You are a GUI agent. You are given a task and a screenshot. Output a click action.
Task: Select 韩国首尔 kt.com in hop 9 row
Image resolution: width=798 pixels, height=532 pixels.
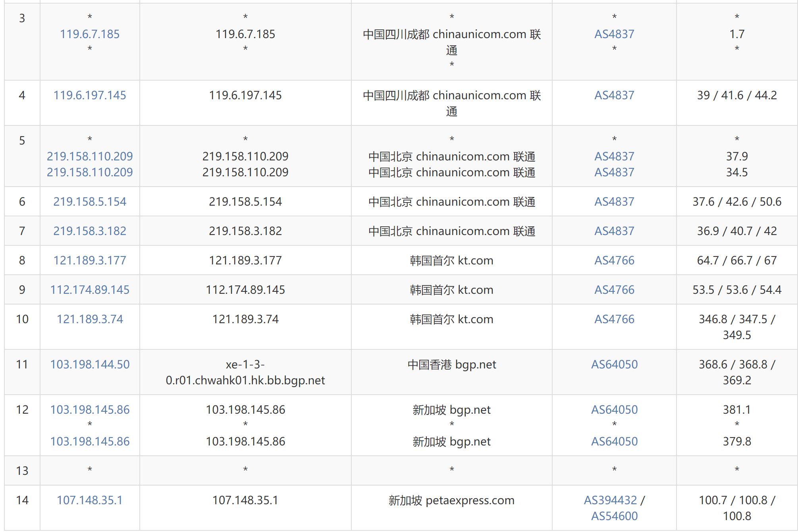point(452,290)
